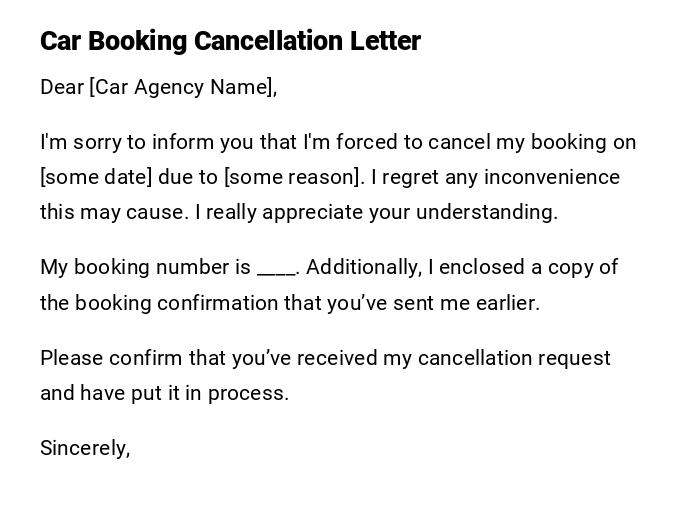
Task: Click the word "Dear" in the greeting
Action: [x=62, y=87]
